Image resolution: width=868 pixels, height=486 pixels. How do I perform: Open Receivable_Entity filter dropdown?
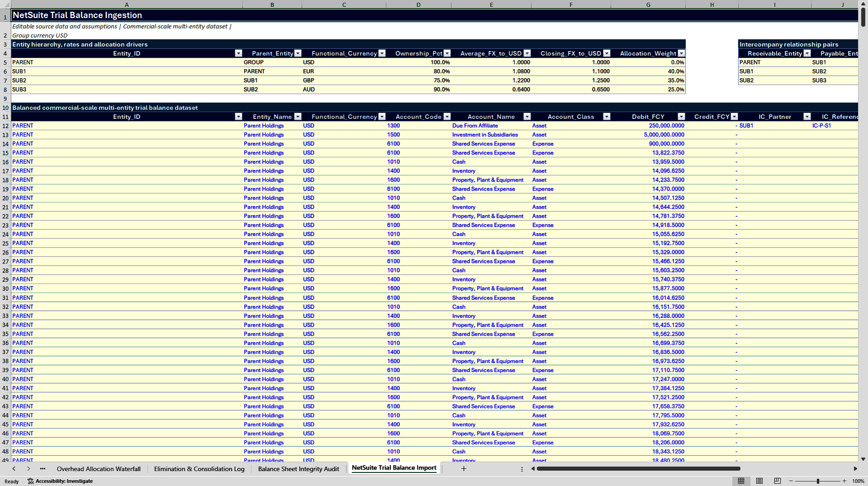[x=807, y=53]
